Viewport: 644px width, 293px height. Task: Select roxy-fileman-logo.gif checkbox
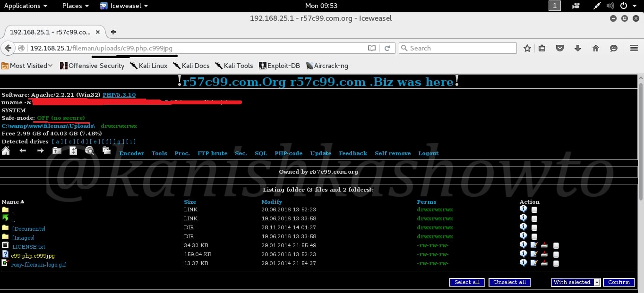tap(556, 264)
